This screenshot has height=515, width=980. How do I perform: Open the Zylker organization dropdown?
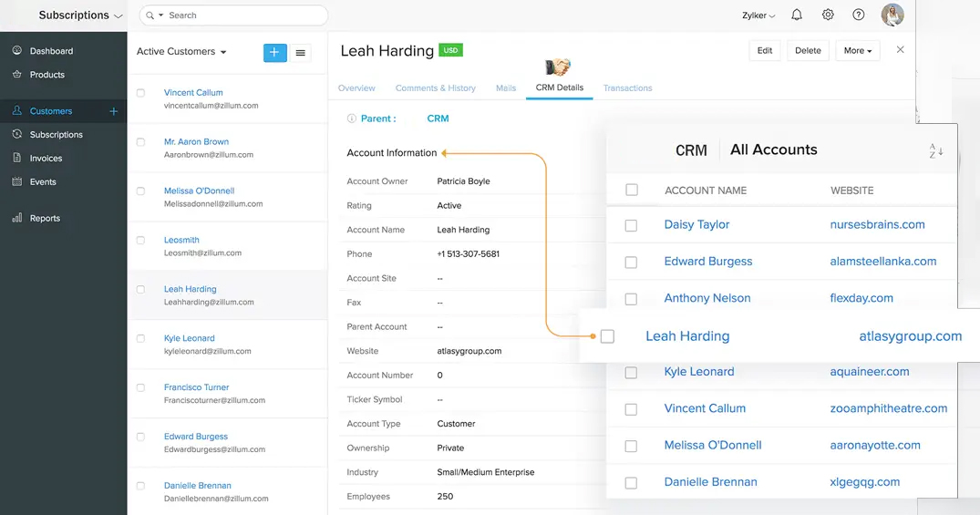click(x=758, y=15)
